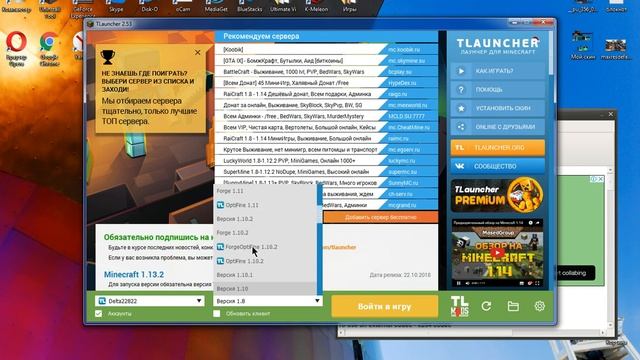This screenshot has height=360, width=640.
Task: Close the yellow server tip popup
Action: [198, 53]
